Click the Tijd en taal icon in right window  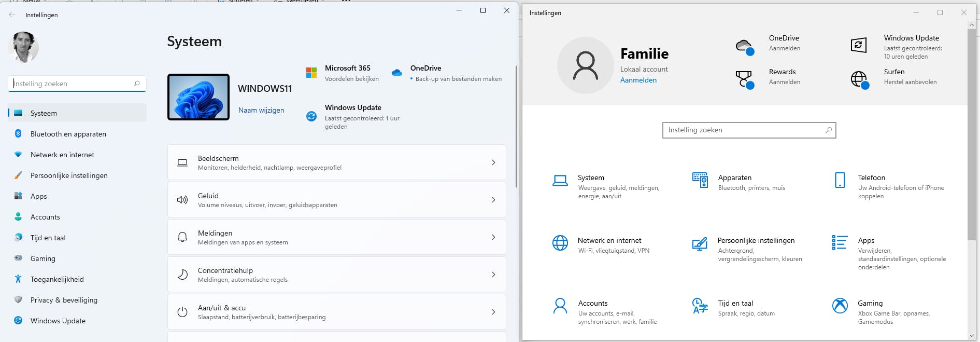pos(700,306)
